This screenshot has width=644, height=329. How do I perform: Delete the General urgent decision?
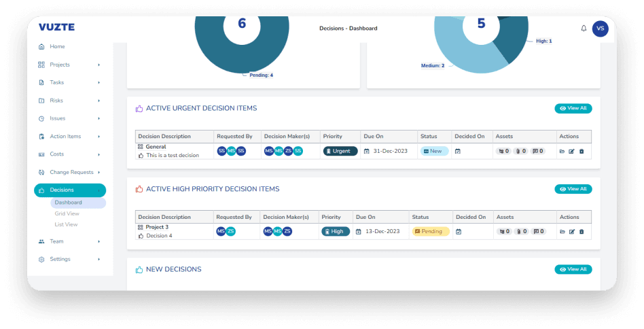tap(582, 151)
